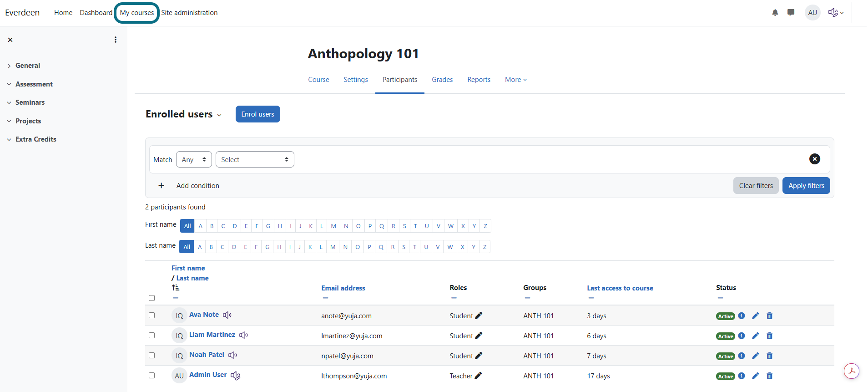
Task: Collapse the Seminars section
Action: tap(9, 103)
